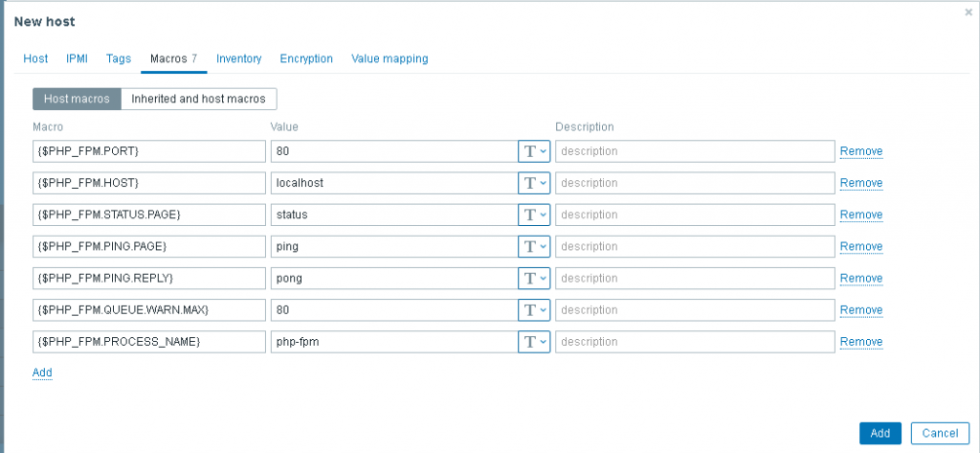This screenshot has height=453, width=980.
Task: Expand type selector for PHP_FPM.STATUS.PAGE value
Action: [x=534, y=215]
